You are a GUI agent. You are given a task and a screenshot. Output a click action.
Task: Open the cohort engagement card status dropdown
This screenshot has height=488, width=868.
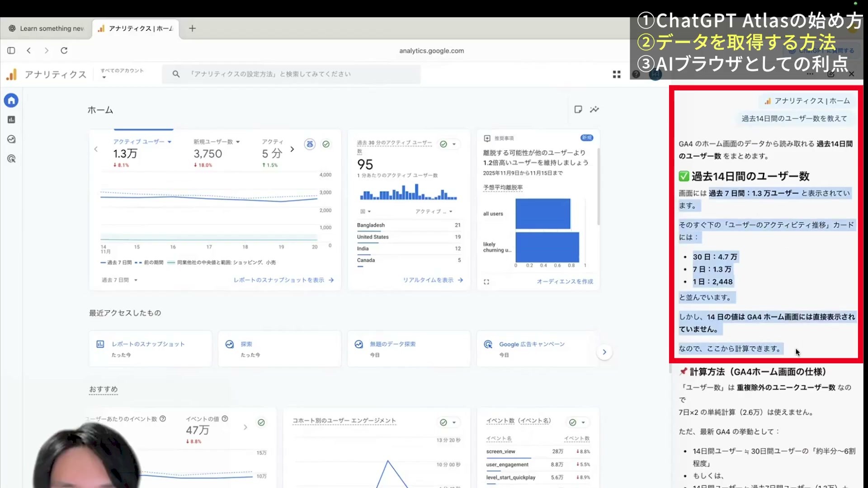448,422
